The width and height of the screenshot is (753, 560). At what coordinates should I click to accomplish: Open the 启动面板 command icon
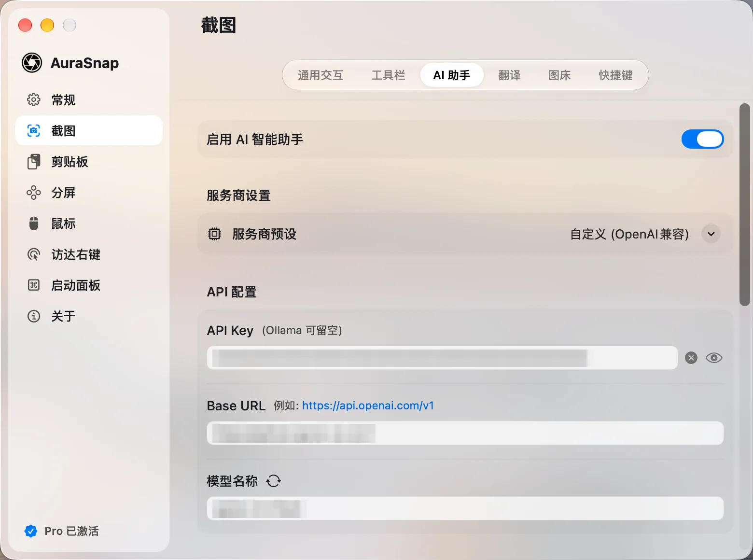(x=33, y=285)
